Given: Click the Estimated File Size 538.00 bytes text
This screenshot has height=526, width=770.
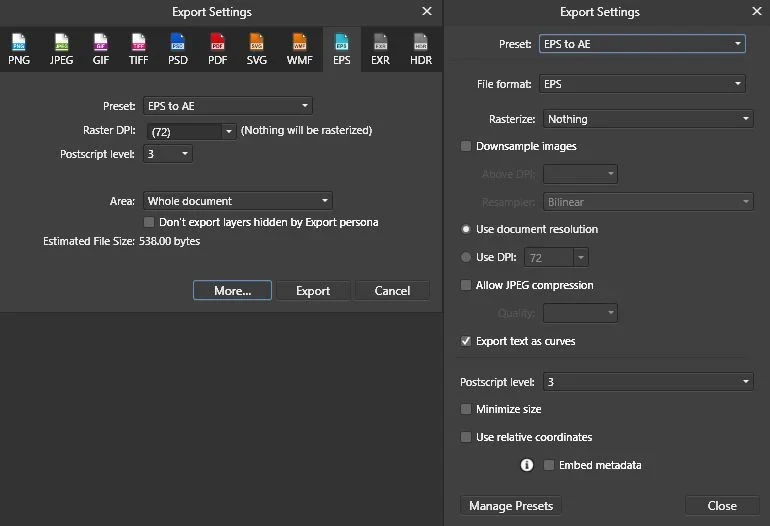Looking at the screenshot, I should 121,241.
